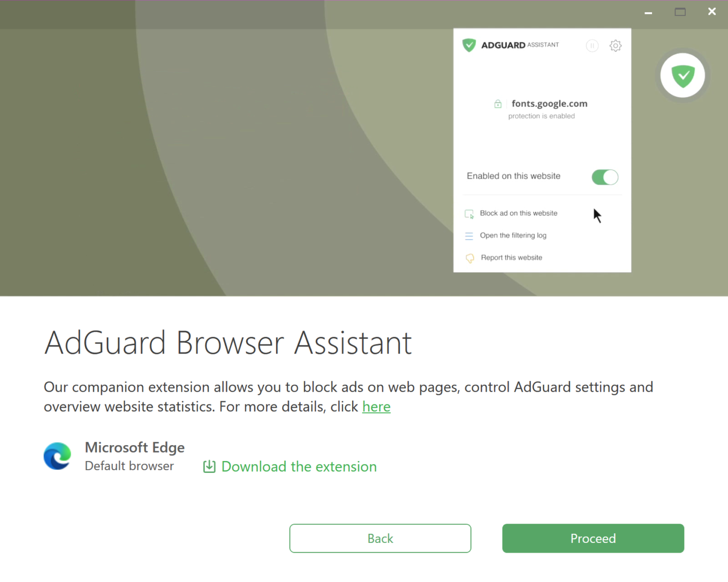
Task: Click the pause protection icon
Action: pos(592,46)
